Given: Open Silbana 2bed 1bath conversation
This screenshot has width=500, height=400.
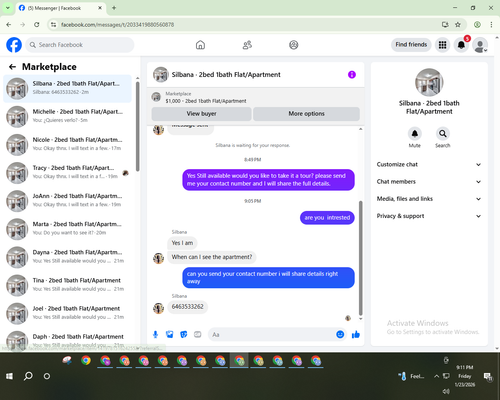Looking at the screenshot, I should pos(67,88).
